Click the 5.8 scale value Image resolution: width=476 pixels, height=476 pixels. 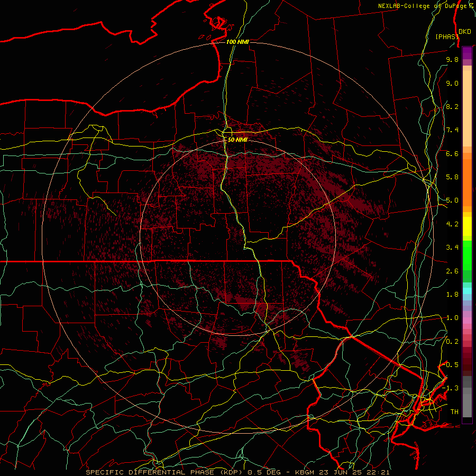452,177
